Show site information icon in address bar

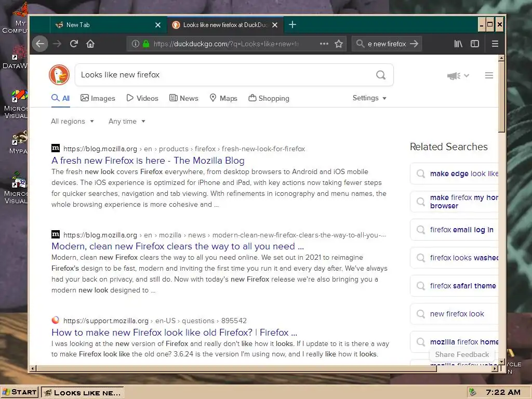point(136,44)
